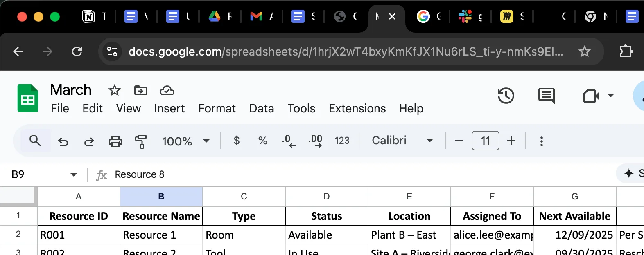Open the Extensions menu

(357, 109)
